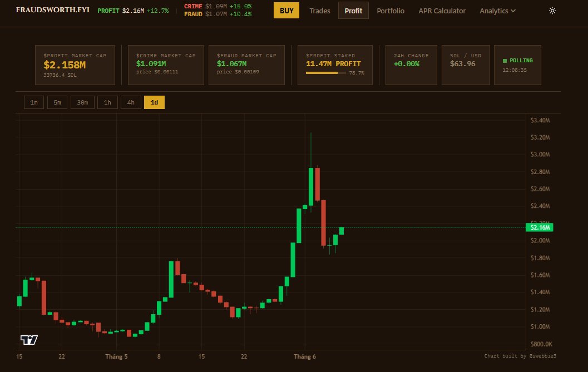Click the FRAUD $1.07M header ticker
This screenshot has height=372, width=588.
coord(218,14)
